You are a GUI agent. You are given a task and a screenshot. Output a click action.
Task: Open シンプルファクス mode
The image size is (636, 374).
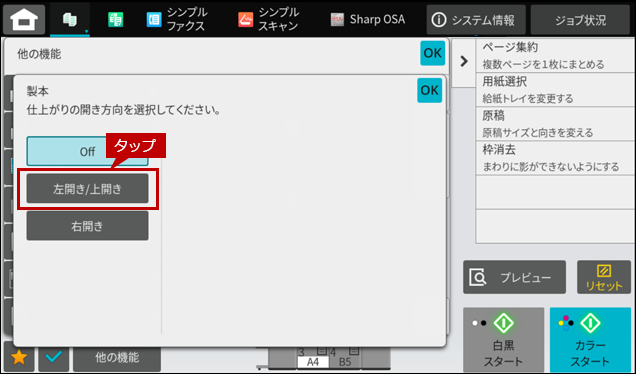[176, 19]
